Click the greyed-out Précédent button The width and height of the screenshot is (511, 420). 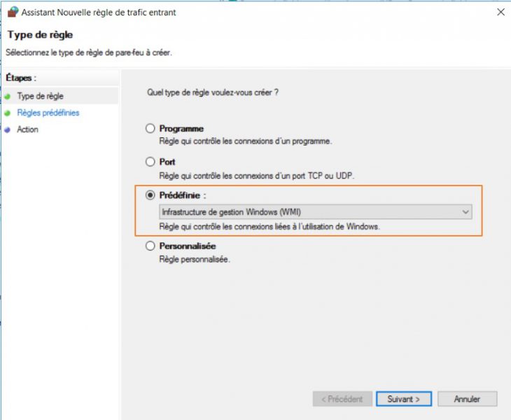pos(342,399)
